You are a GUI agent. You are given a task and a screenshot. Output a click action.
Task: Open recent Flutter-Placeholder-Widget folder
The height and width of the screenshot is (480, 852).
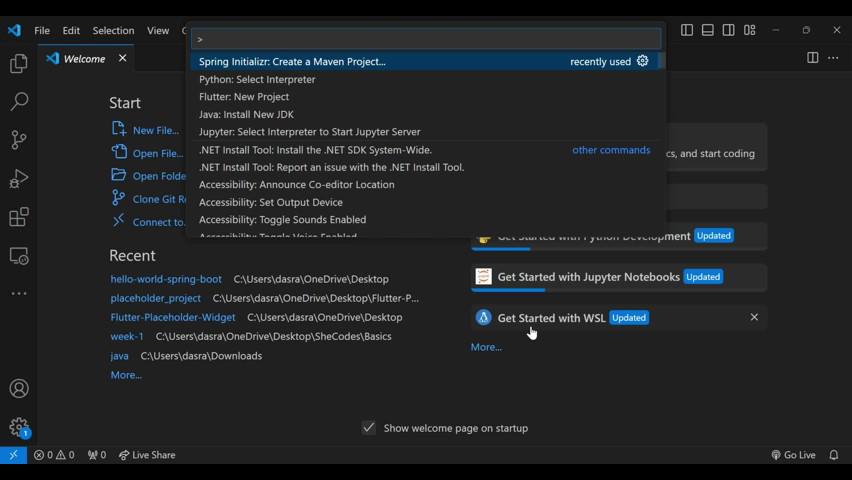click(x=173, y=317)
